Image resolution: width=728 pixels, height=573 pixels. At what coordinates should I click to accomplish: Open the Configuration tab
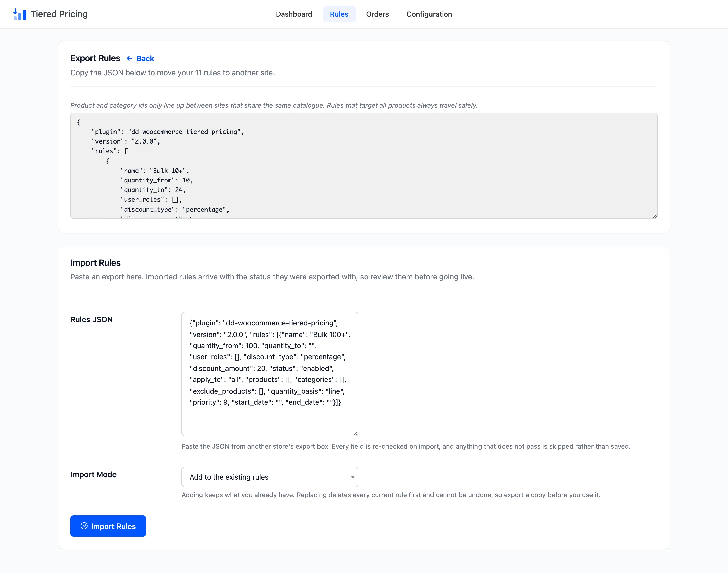pos(429,14)
